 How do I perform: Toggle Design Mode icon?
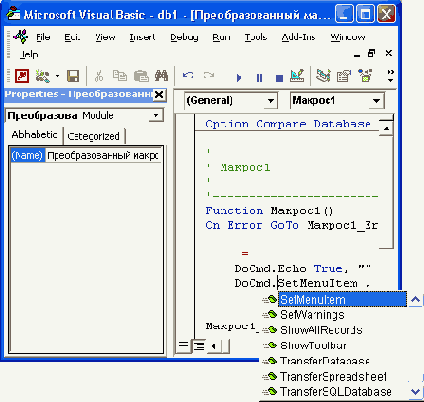297,76
